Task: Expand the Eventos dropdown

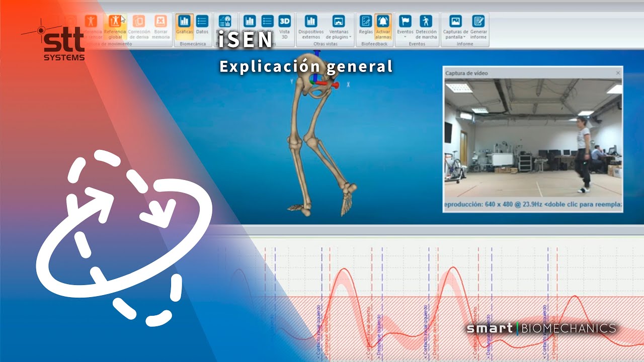Action: pos(405,27)
